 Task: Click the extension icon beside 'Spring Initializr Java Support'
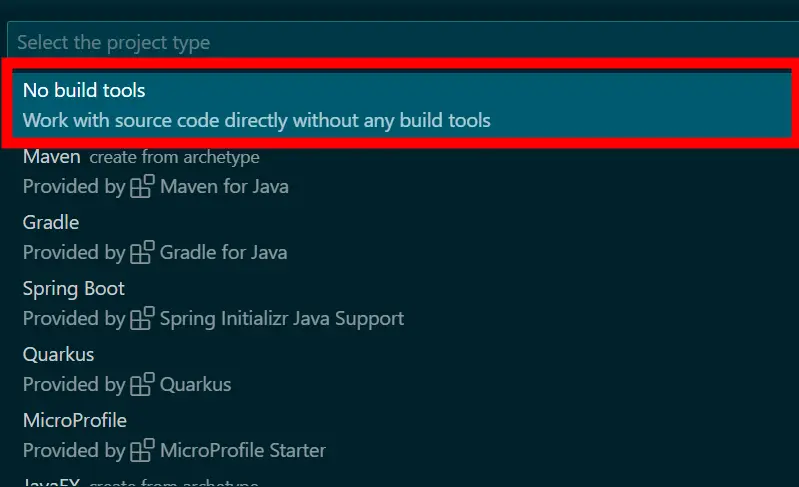(x=143, y=318)
